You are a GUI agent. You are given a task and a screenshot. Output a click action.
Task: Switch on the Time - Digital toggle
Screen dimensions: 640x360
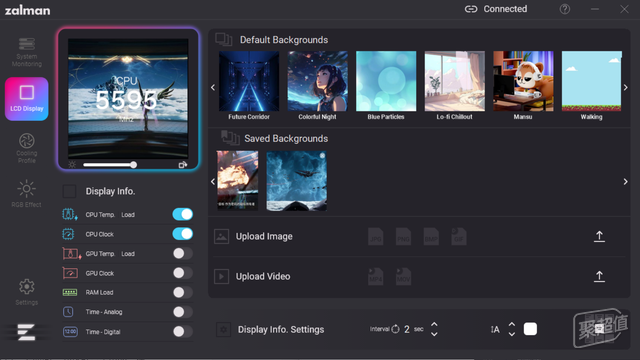182,331
